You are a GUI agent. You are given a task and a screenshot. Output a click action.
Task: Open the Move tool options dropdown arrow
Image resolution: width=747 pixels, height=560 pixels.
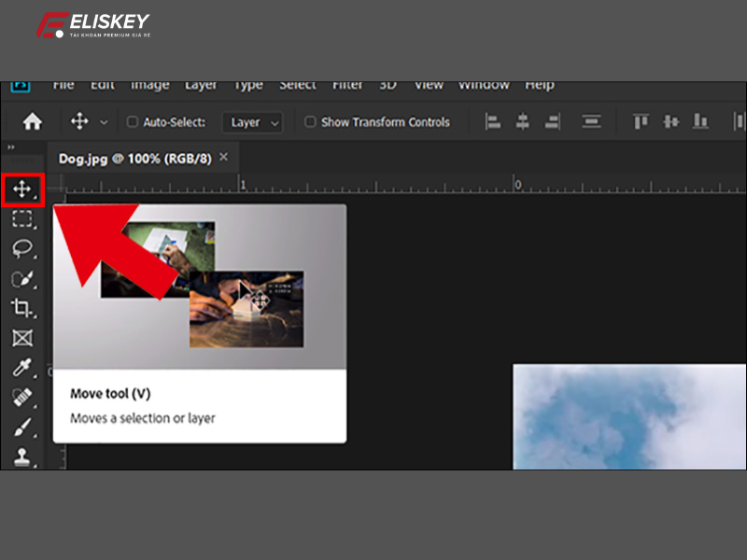[x=104, y=121]
